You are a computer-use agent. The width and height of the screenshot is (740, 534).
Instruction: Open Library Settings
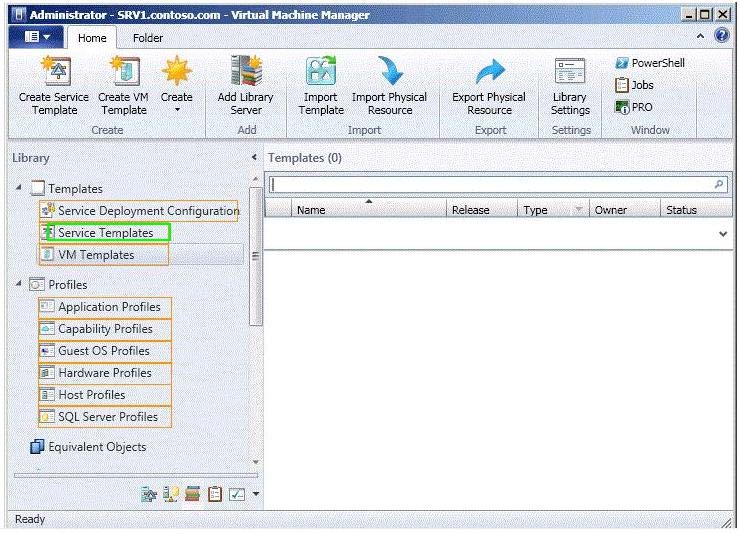point(570,85)
